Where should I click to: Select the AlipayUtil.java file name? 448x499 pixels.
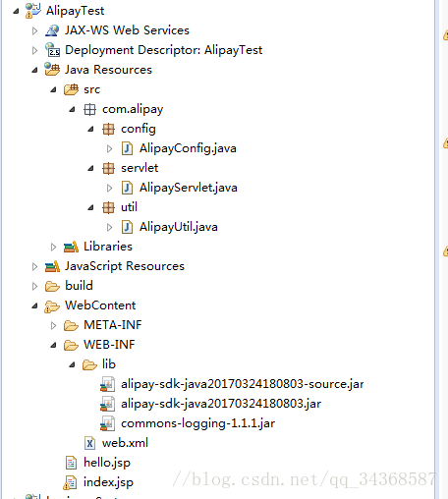[x=179, y=227]
